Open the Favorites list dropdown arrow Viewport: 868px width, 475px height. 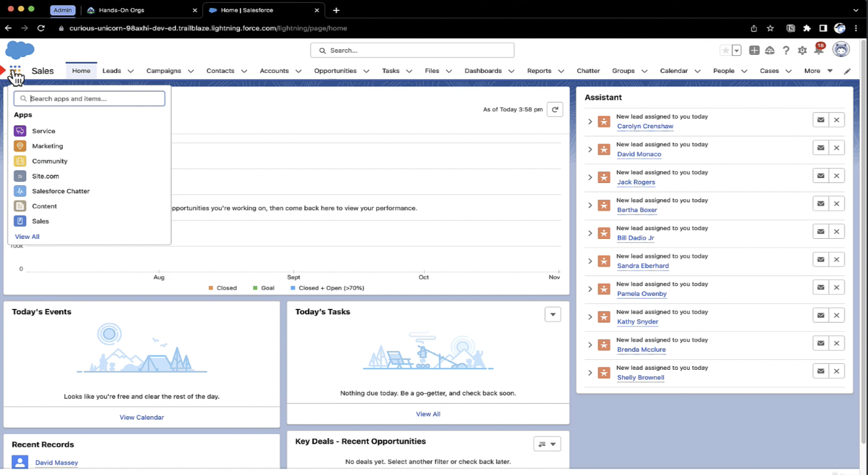[737, 50]
